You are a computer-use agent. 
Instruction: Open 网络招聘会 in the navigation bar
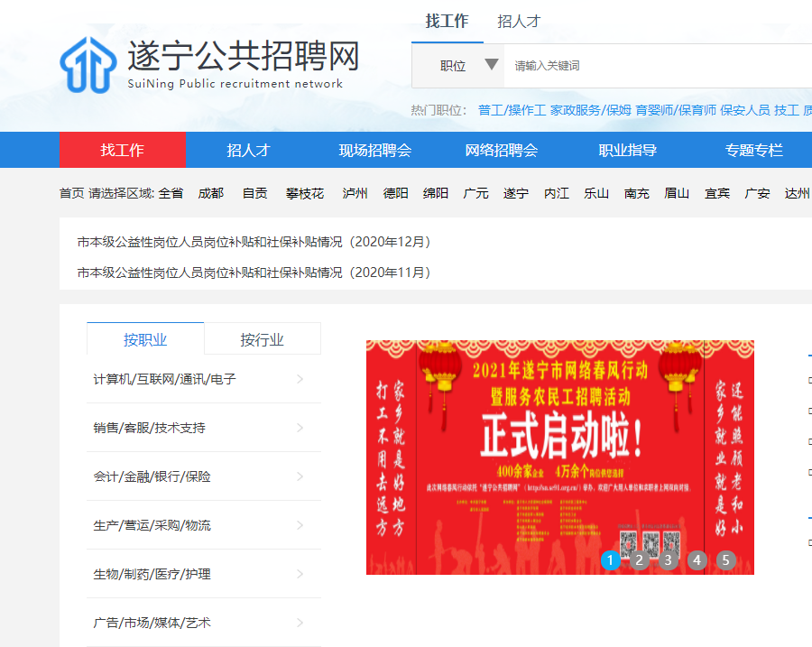coord(501,151)
